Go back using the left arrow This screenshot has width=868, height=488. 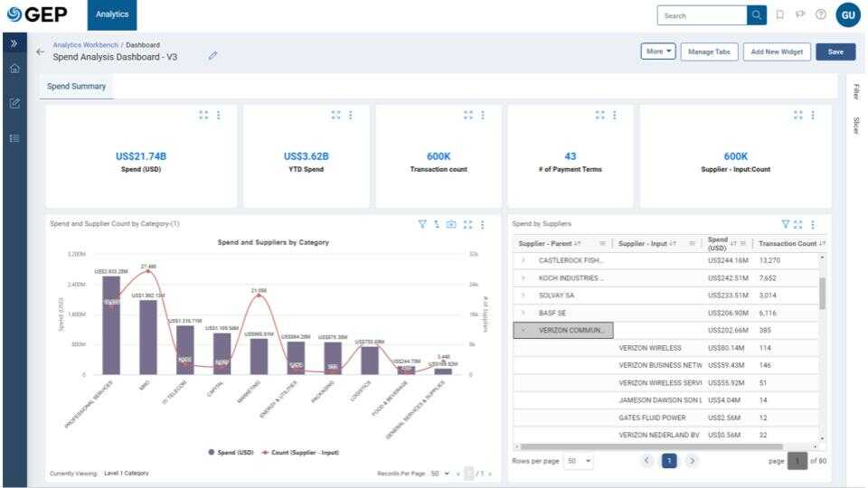point(40,52)
